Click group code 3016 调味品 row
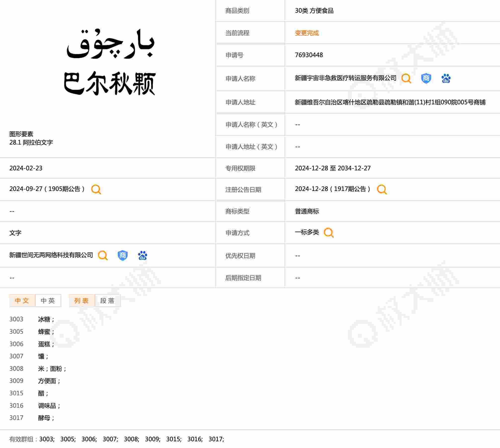The image size is (500, 448). (x=47, y=406)
